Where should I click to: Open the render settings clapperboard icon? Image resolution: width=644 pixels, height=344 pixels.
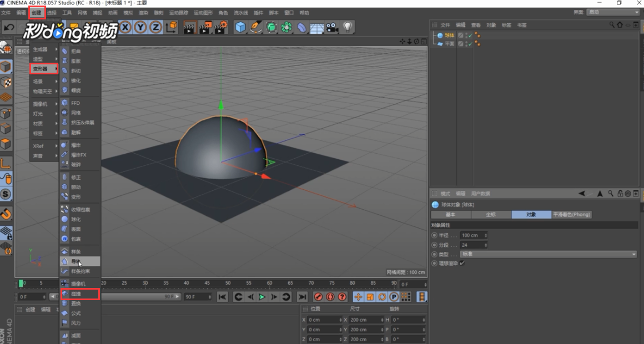[221, 27]
